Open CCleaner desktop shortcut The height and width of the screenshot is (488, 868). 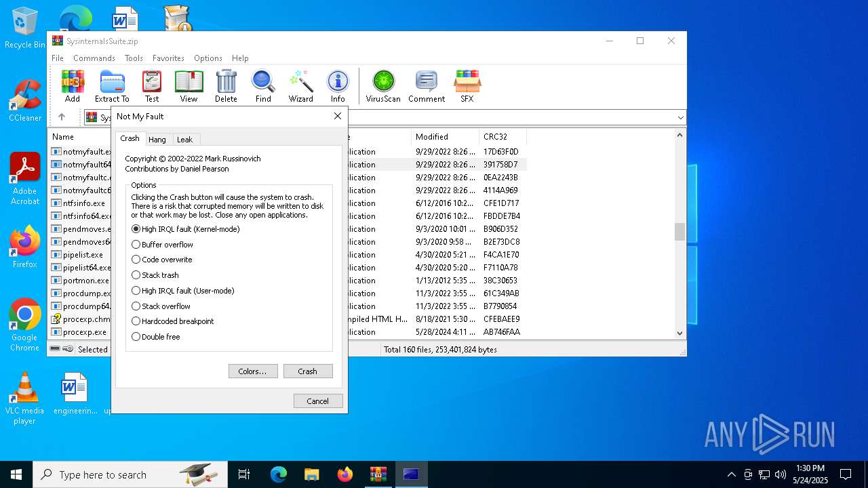tap(24, 101)
